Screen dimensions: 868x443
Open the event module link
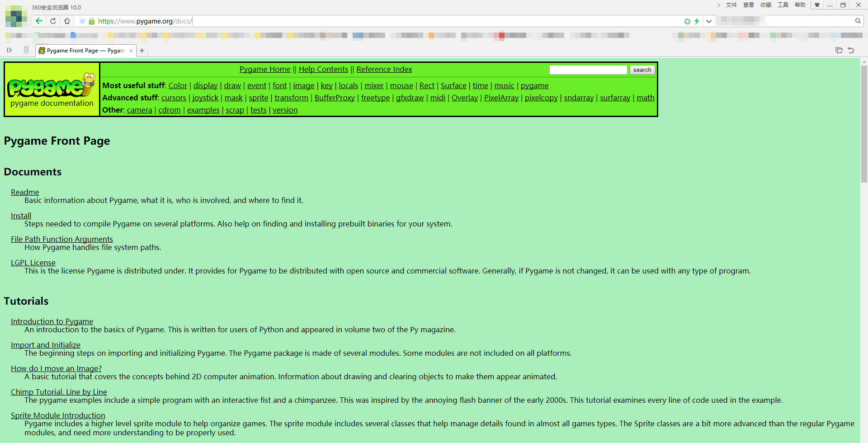[x=257, y=85]
